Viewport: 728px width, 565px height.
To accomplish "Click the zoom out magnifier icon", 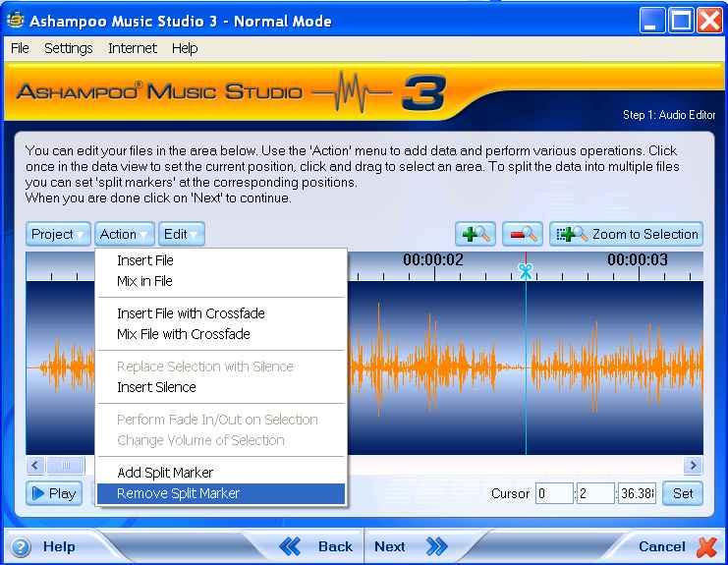I will [x=522, y=234].
